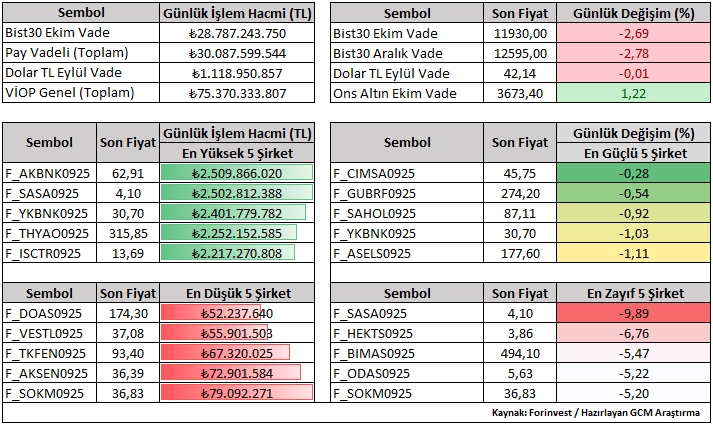Select the F_THYAO0925 symbol cell
The height and width of the screenshot is (428, 713).
(x=50, y=233)
